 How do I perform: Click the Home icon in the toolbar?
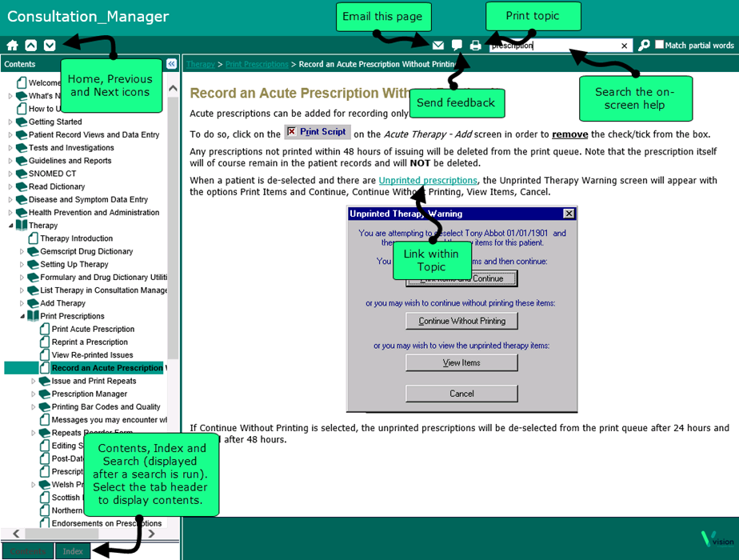pos(12,46)
